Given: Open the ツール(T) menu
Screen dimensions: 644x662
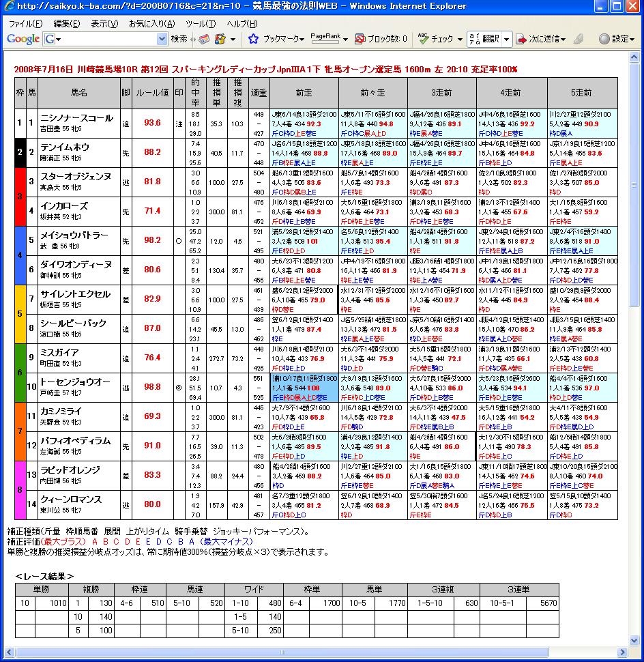Looking at the screenshot, I should 201,24.
